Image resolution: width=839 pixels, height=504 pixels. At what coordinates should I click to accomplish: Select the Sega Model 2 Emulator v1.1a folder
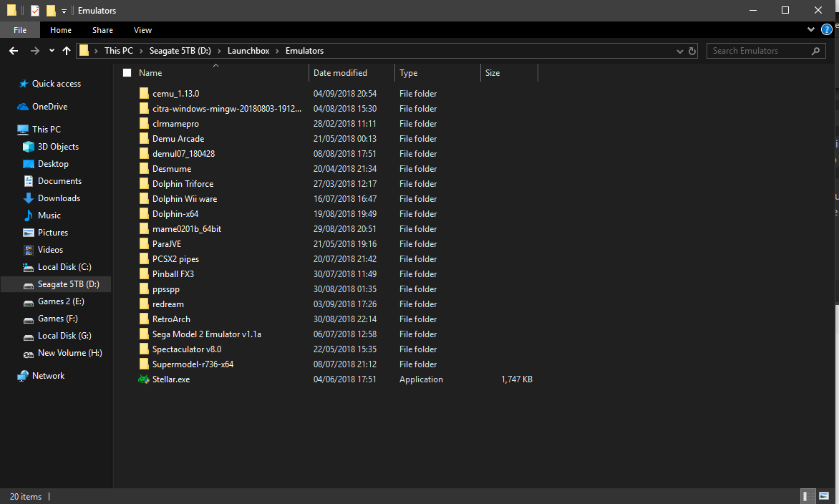pos(207,334)
